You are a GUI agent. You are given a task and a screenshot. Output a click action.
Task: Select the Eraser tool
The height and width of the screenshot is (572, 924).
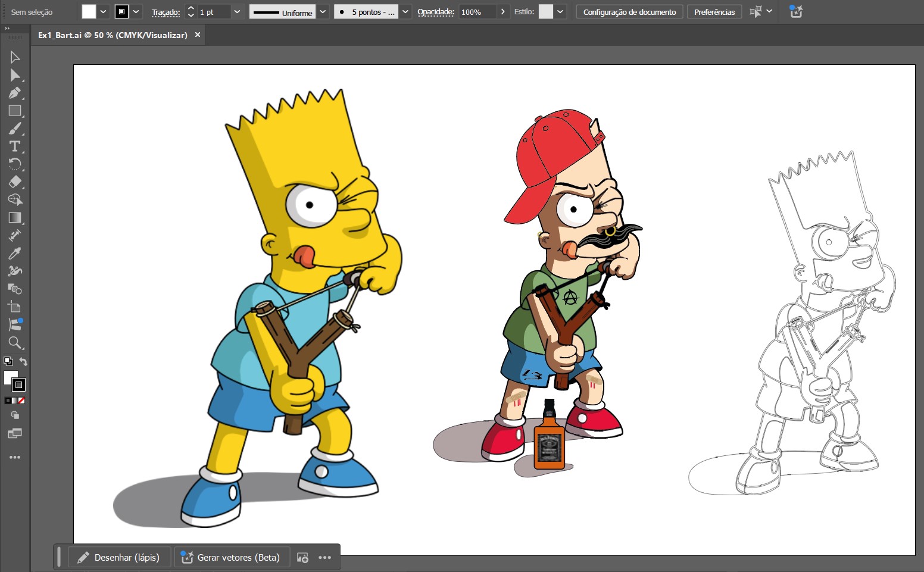(x=15, y=182)
